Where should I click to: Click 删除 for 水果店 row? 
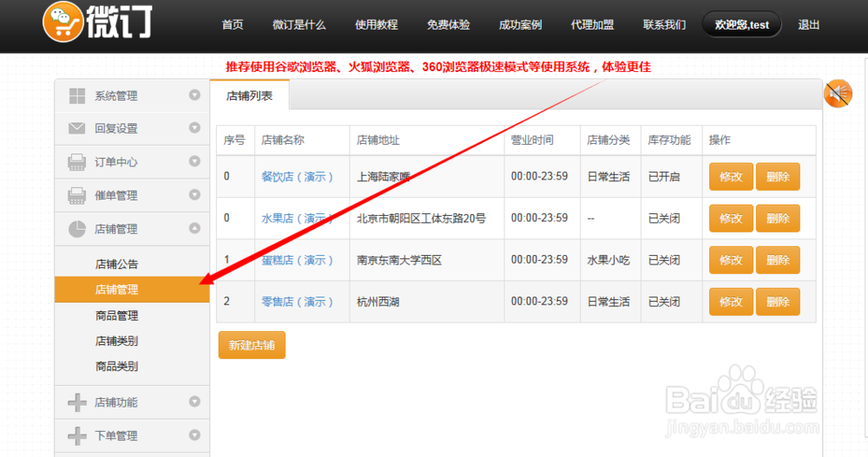(778, 219)
